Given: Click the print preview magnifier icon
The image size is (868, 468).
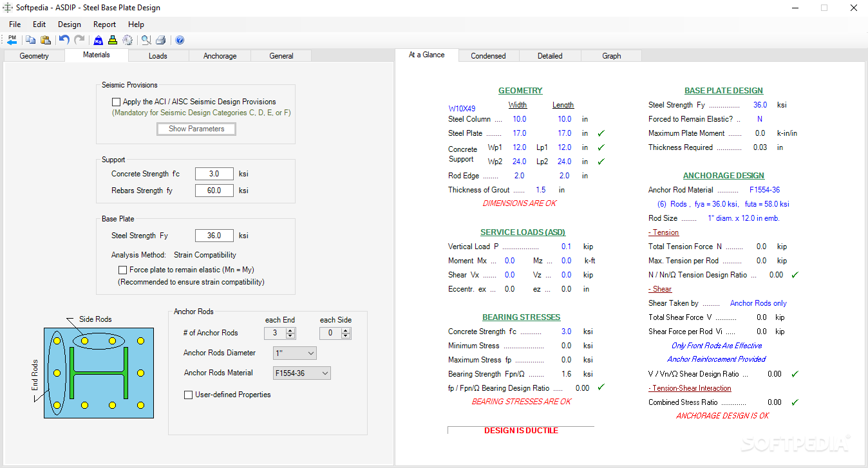Looking at the screenshot, I should coord(146,40).
